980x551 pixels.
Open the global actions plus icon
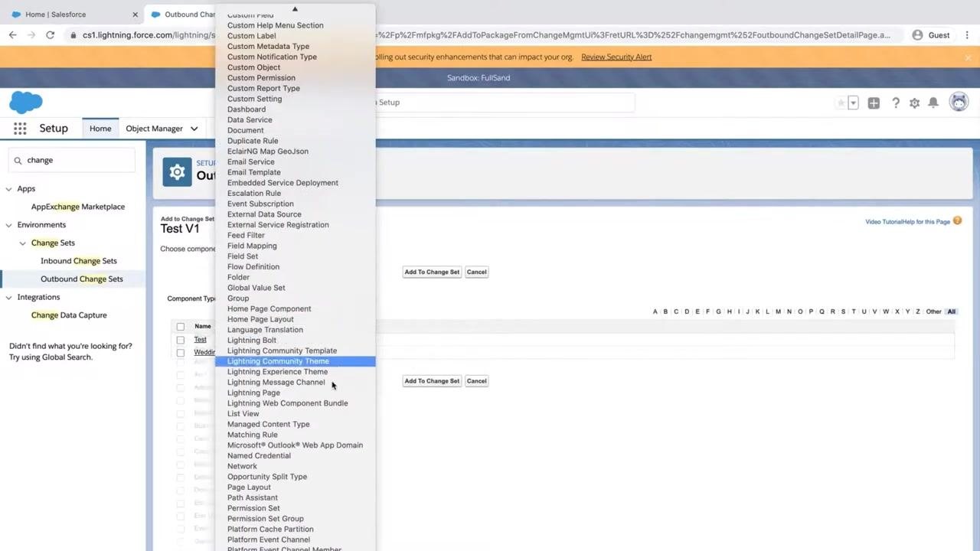pyautogui.click(x=874, y=103)
